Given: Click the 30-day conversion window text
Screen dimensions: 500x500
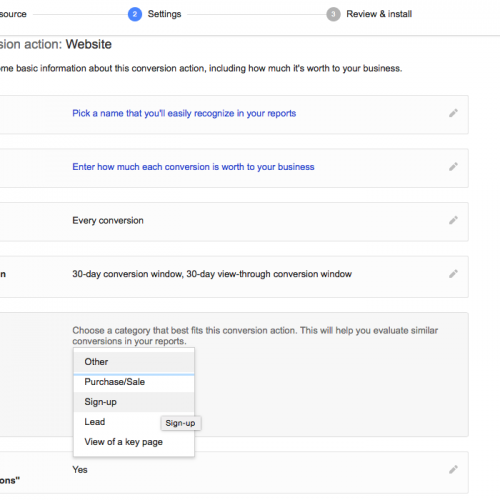Looking at the screenshot, I should point(212,274).
